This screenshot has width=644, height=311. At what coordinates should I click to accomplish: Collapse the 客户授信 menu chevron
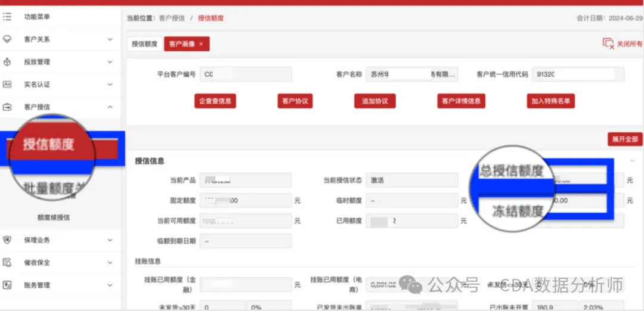click(110, 107)
